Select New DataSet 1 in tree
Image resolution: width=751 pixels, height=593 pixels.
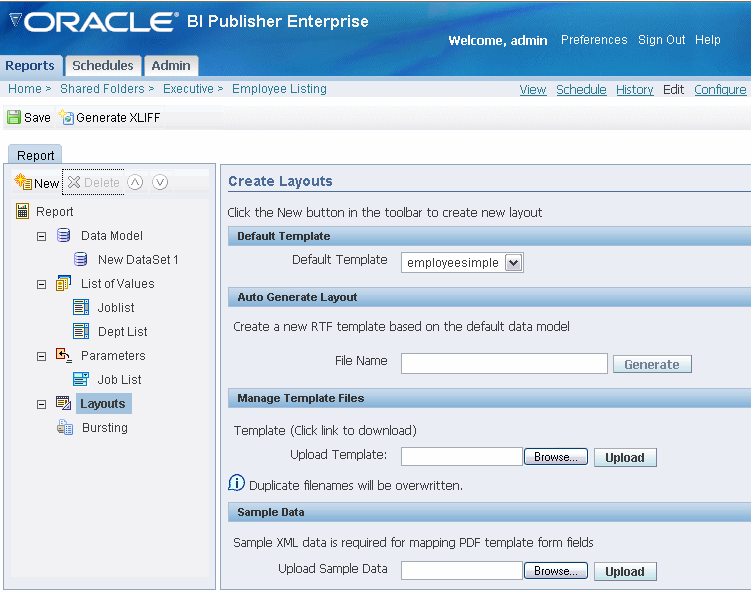point(138,260)
